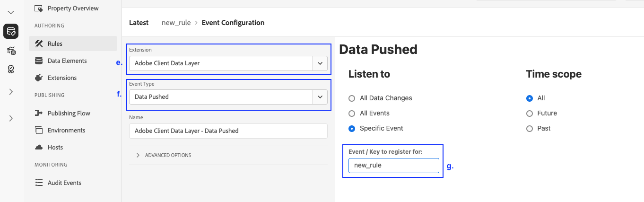The image size is (644, 202).
Task: Click the Audit Events list icon
Action: 39,183
